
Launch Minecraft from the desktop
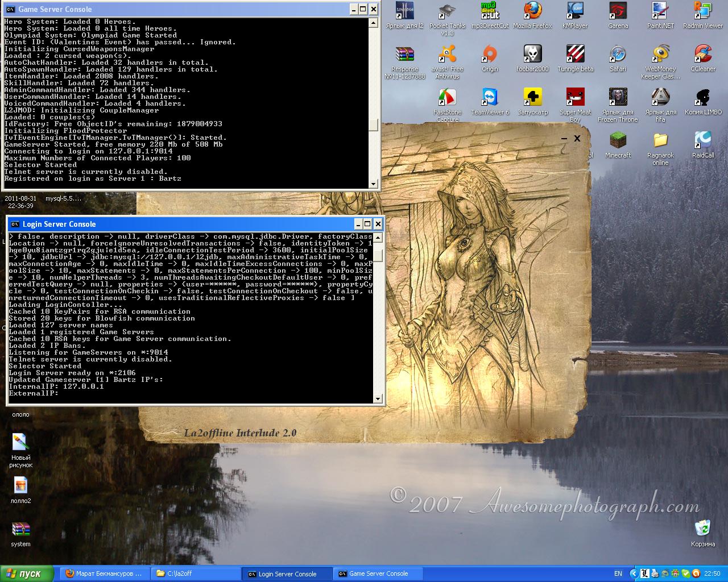coord(618,145)
